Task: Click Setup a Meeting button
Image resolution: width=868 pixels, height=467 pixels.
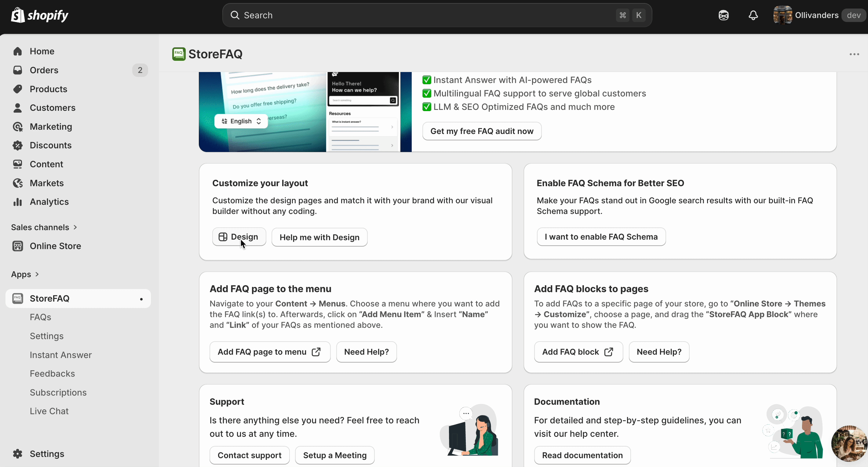Action: (x=335, y=455)
